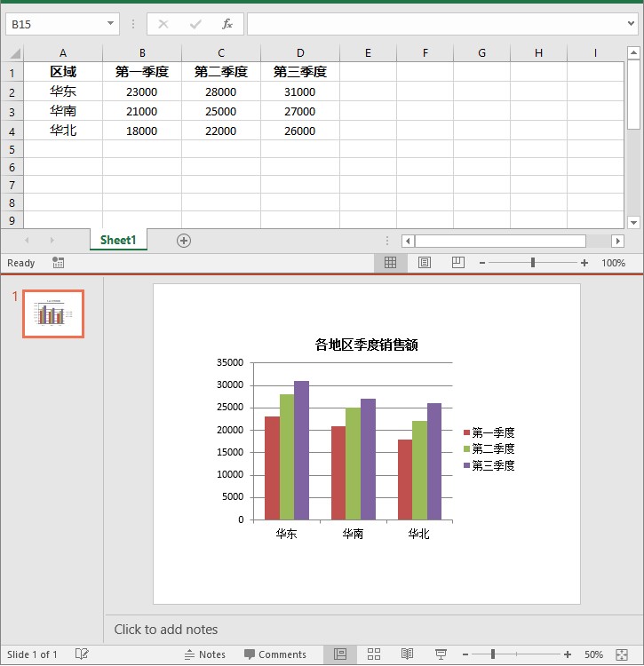Click Excel 100% zoom level

coord(613,263)
